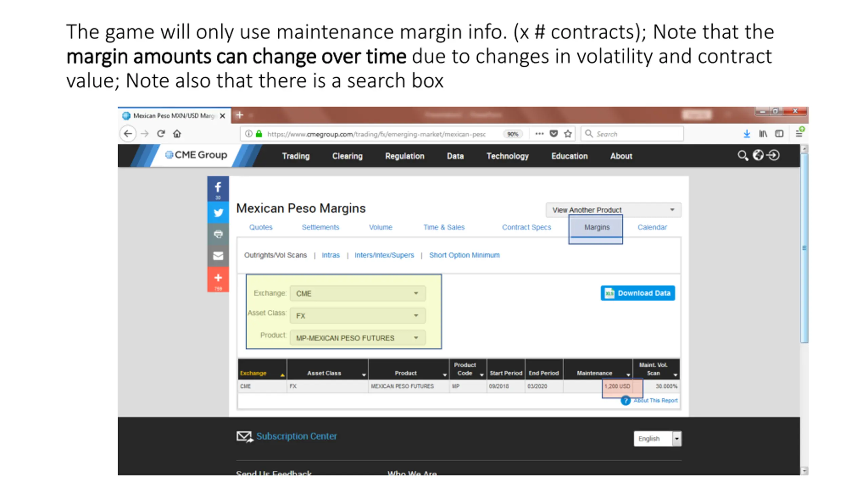Open the Intras link
This screenshot has width=868, height=488.
tap(331, 255)
